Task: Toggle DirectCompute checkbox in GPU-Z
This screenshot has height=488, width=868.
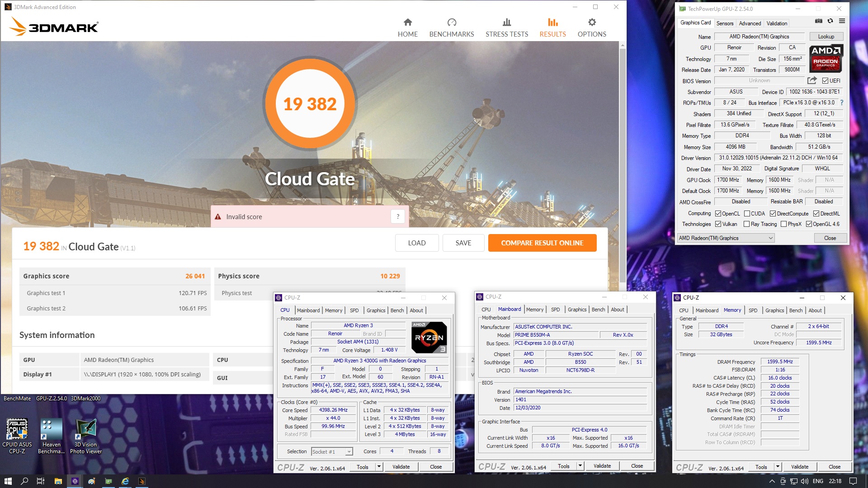Action: [x=773, y=214]
